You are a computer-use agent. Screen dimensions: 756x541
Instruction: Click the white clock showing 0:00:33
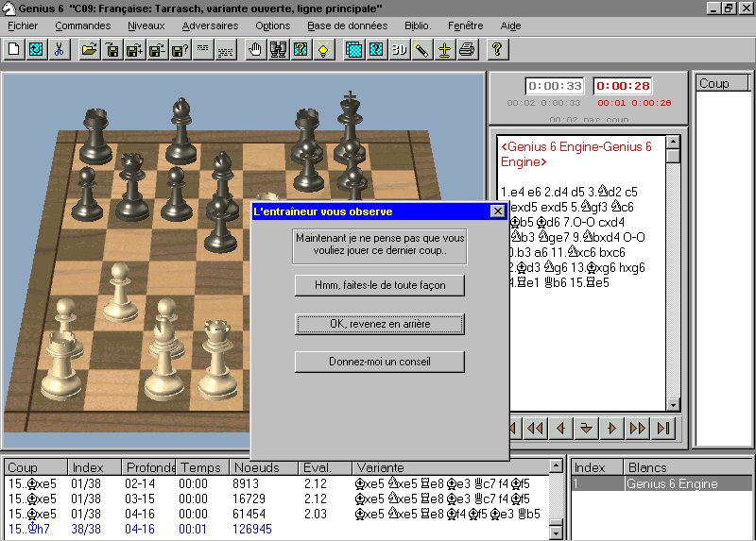click(x=555, y=86)
